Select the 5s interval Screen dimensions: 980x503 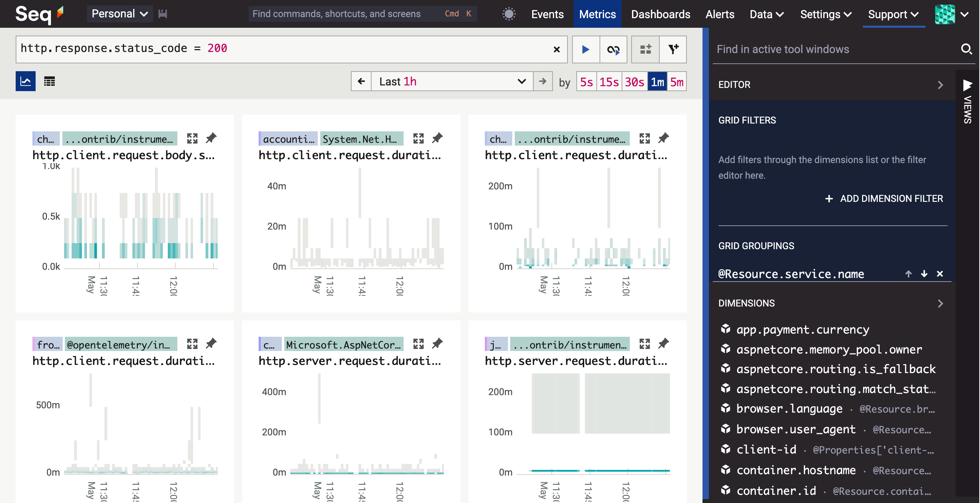coord(586,82)
